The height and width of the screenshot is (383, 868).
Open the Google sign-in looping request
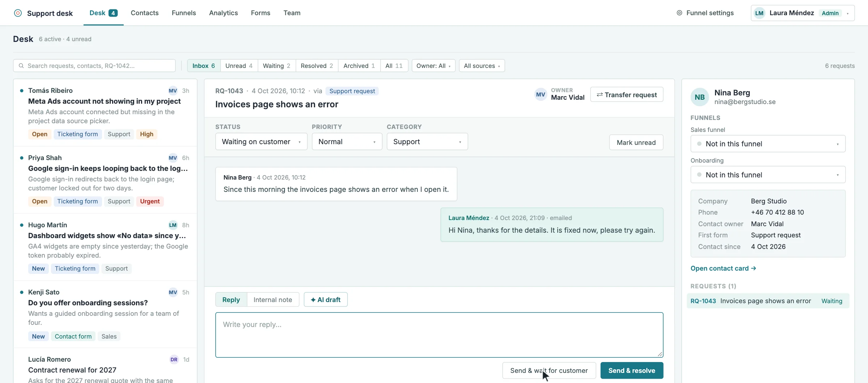[x=105, y=180]
